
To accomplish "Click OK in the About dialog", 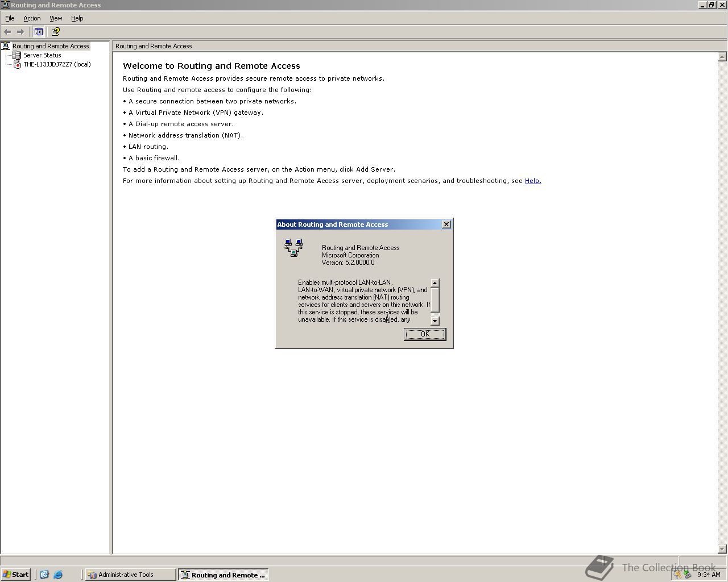I will 425,334.
